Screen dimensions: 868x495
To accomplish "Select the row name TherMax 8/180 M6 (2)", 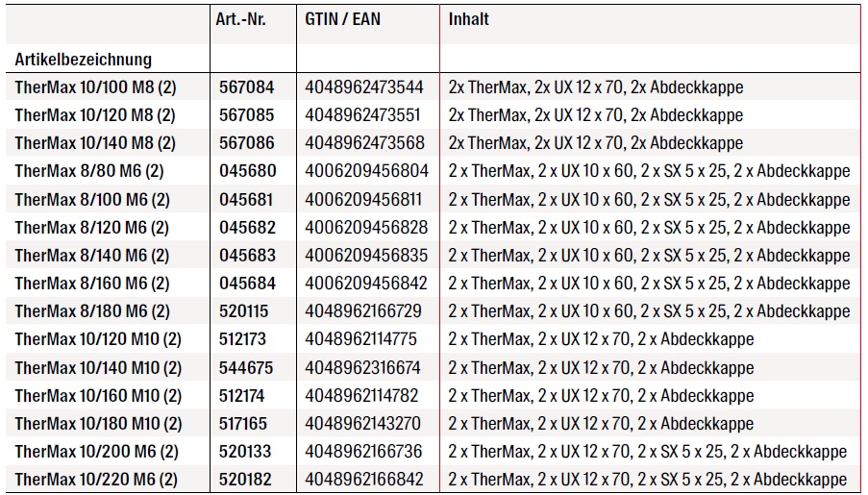I will (x=92, y=311).
